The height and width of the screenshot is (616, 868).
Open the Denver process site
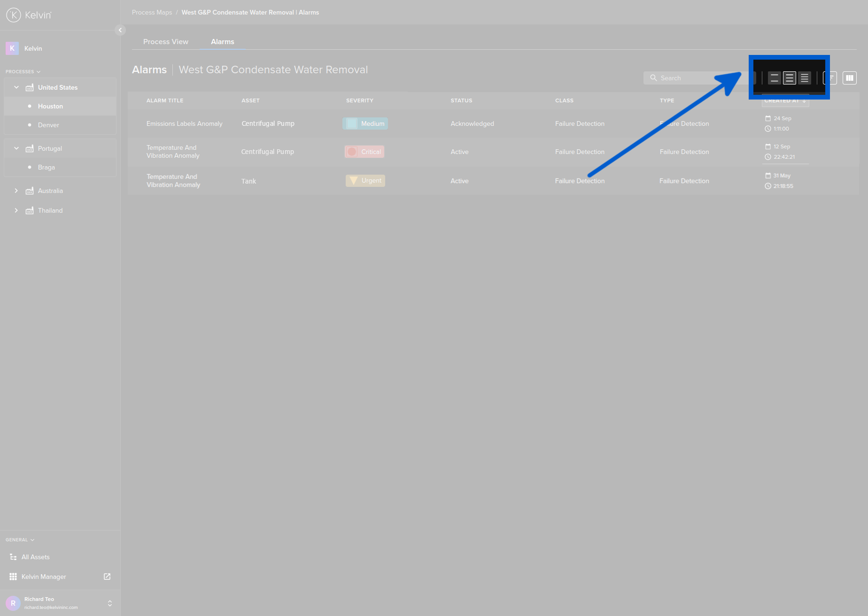coord(48,125)
